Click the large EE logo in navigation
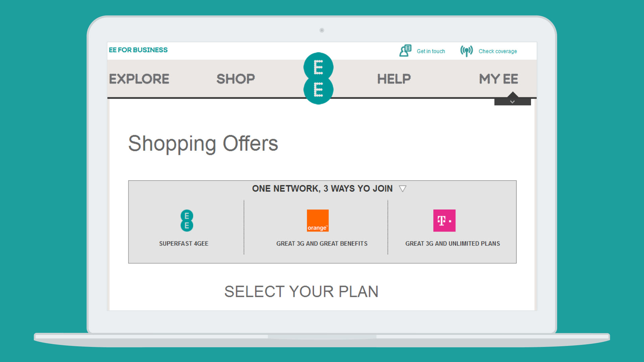Image resolution: width=644 pixels, height=362 pixels. pyautogui.click(x=318, y=78)
